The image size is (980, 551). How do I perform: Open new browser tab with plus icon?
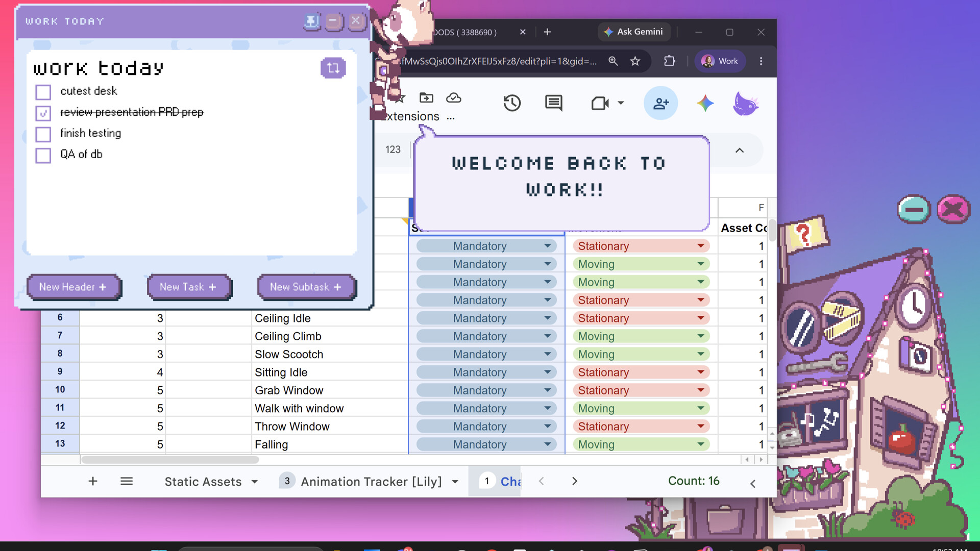coord(547,32)
